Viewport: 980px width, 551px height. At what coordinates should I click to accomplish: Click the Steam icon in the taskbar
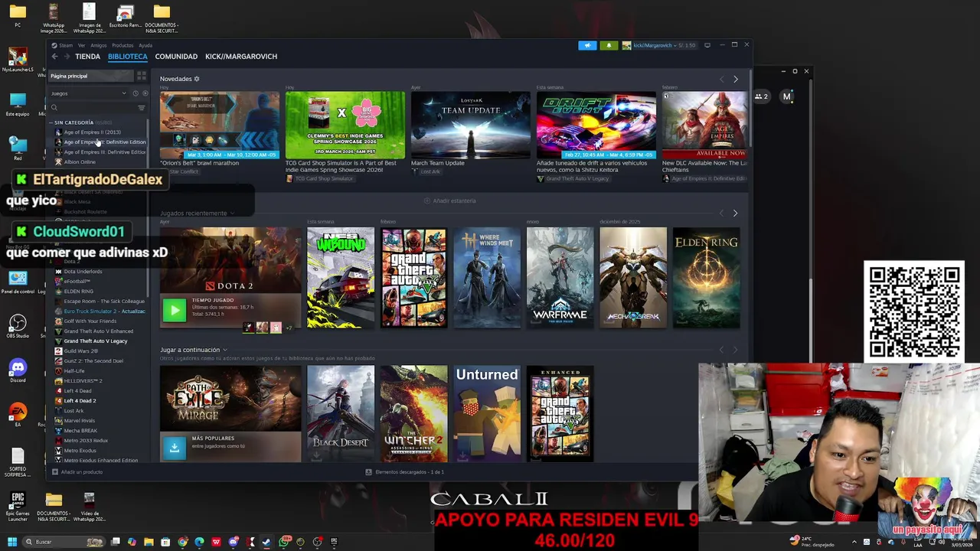(266, 542)
